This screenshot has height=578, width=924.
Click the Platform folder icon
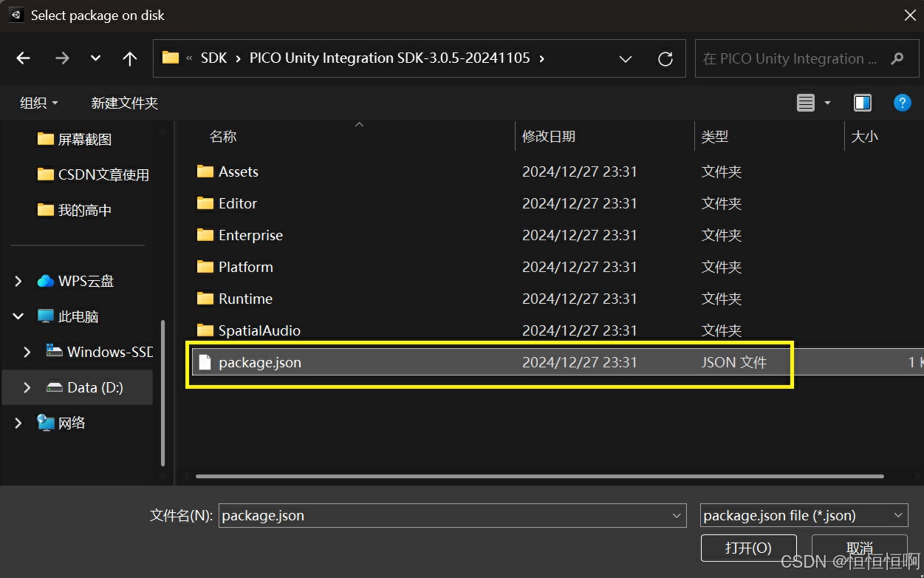tap(205, 267)
